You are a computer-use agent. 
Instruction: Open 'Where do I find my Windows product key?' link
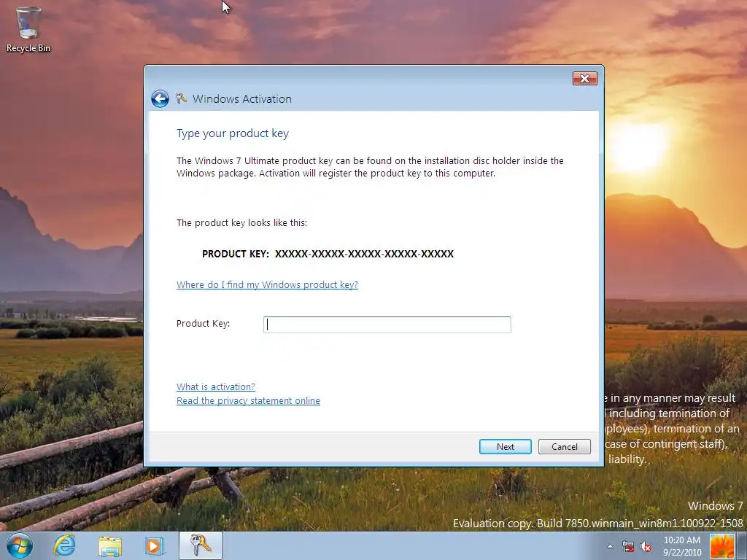tap(267, 285)
